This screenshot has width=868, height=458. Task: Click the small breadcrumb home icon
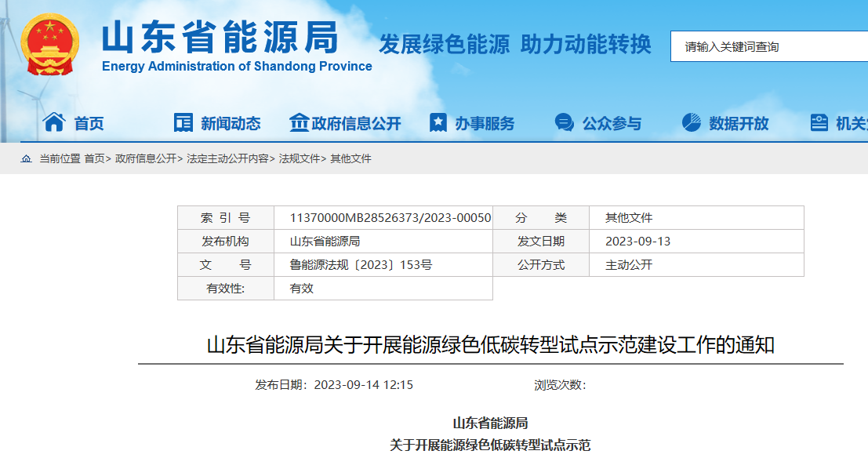[27, 158]
